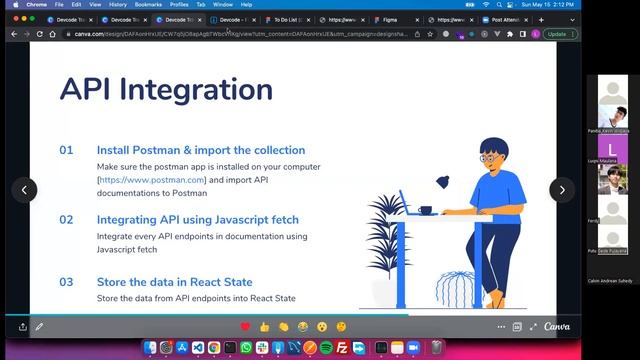
Task: Open Visual Studio Code from the Dock
Action: [x=198, y=347]
